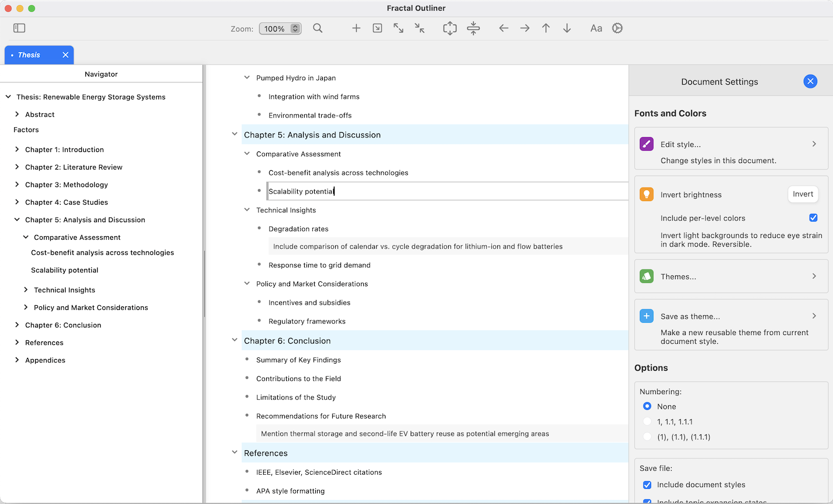The image size is (833, 504).
Task: Open font settings with the Aa toolbar icon
Action: pyautogui.click(x=596, y=28)
